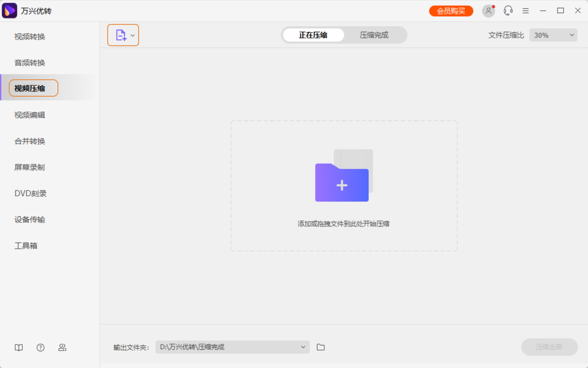
Task: Click the user guide book icon at bottom left
Action: click(x=18, y=347)
